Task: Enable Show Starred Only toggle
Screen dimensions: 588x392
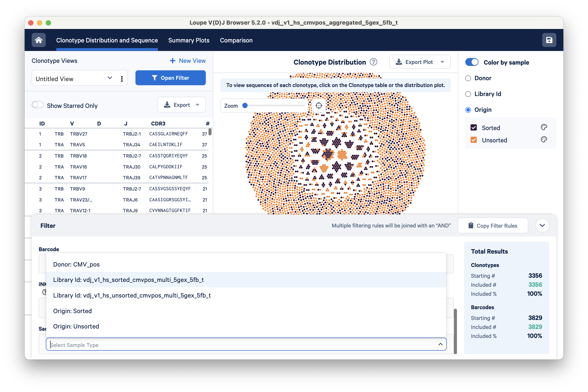Action: point(38,105)
